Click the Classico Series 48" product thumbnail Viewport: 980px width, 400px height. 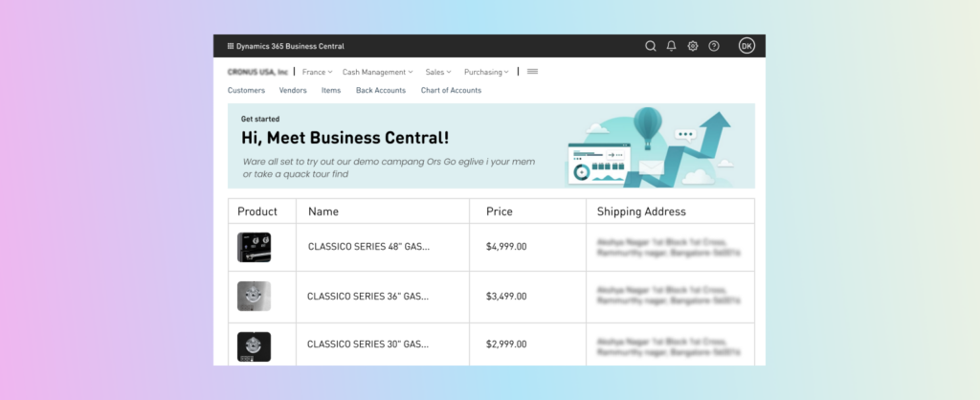click(255, 247)
